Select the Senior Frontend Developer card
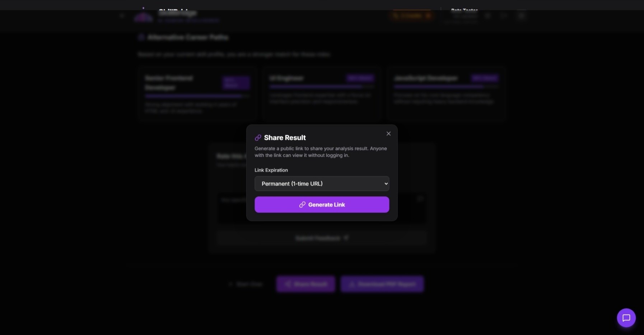644x335 pixels. click(197, 94)
